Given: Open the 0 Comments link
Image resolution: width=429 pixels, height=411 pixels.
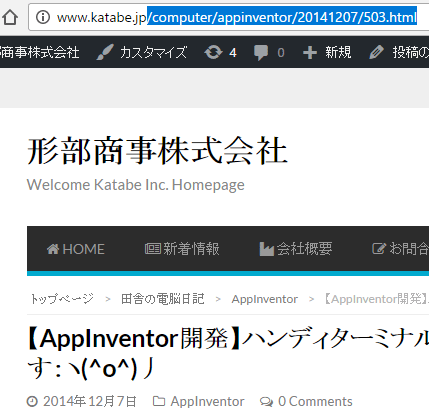Looking at the screenshot, I should pyautogui.click(x=315, y=401).
